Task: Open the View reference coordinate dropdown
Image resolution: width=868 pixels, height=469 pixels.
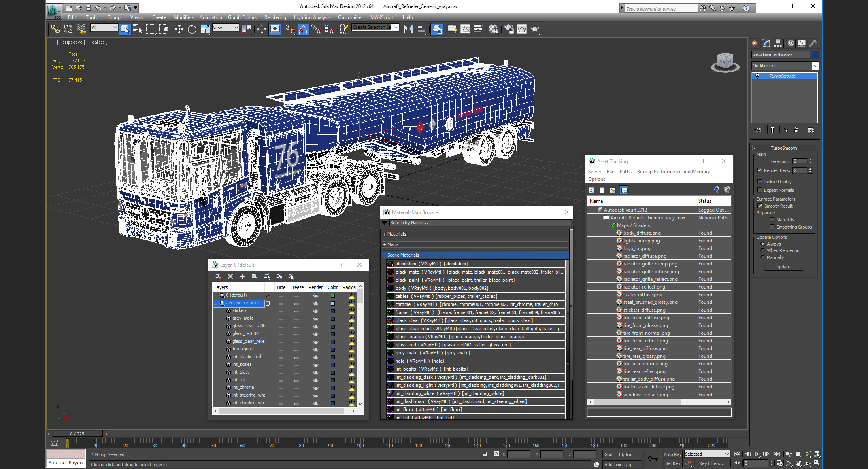Action: coord(226,28)
